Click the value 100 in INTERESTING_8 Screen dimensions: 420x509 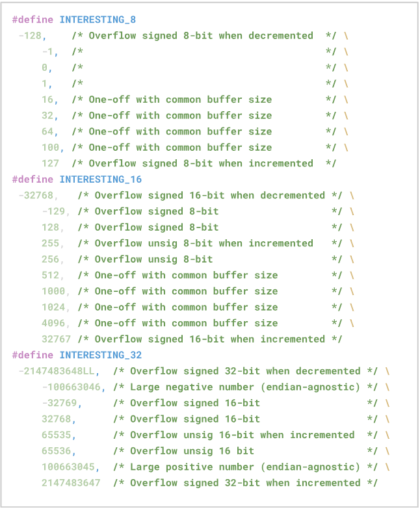tap(50, 148)
